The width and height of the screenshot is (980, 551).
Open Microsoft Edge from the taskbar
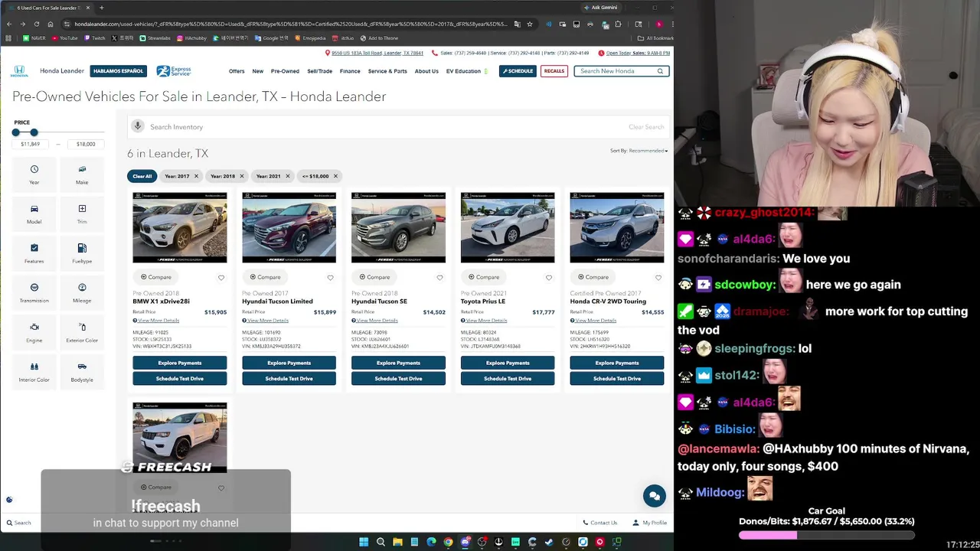click(431, 542)
